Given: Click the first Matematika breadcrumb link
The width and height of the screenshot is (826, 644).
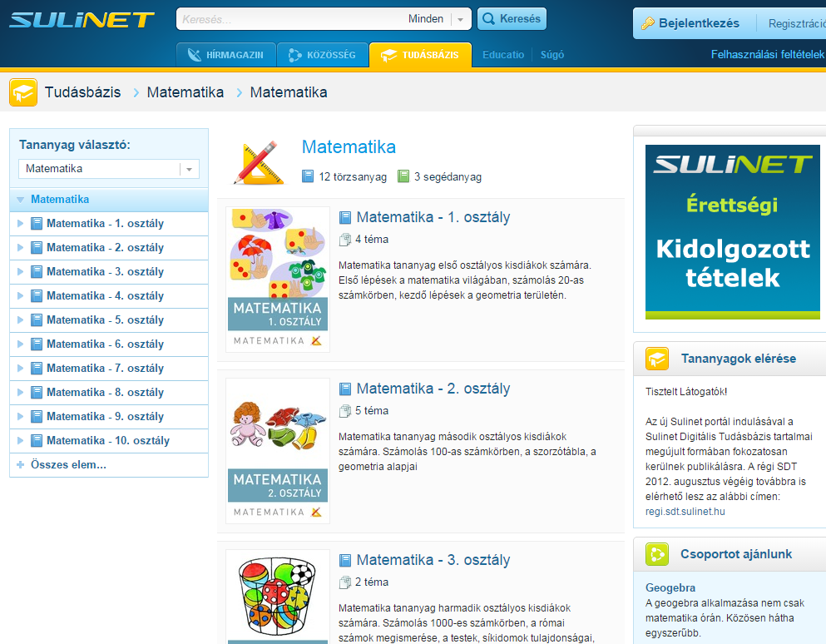Looking at the screenshot, I should 185,92.
